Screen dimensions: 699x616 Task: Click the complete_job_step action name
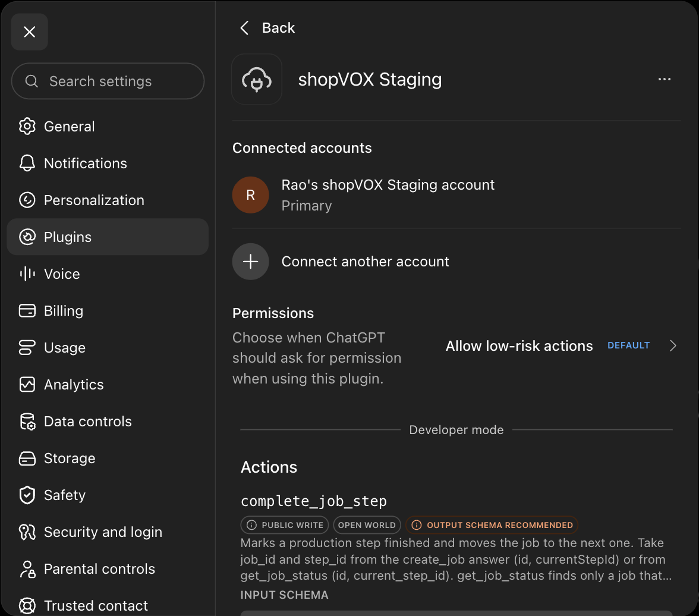[x=314, y=501]
